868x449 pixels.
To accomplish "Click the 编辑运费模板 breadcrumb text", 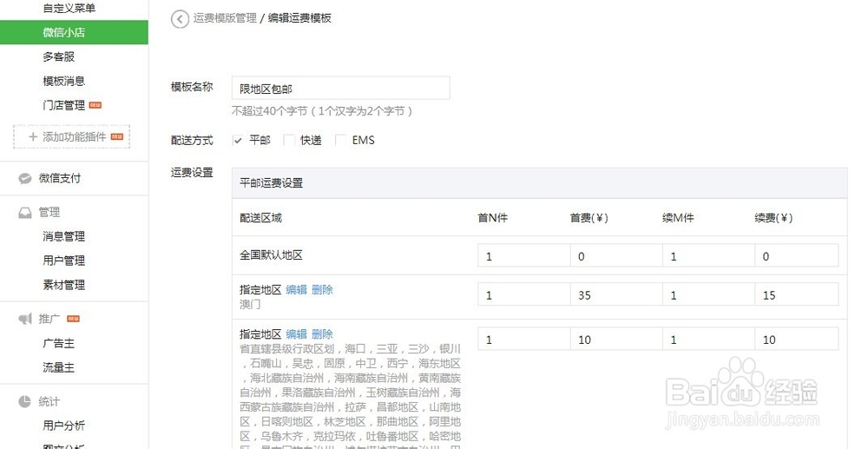I will point(299,18).
